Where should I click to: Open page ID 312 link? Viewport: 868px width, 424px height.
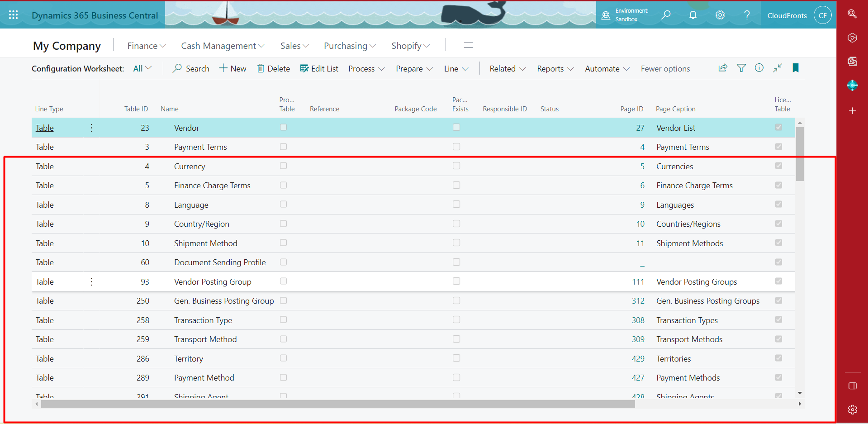click(638, 301)
